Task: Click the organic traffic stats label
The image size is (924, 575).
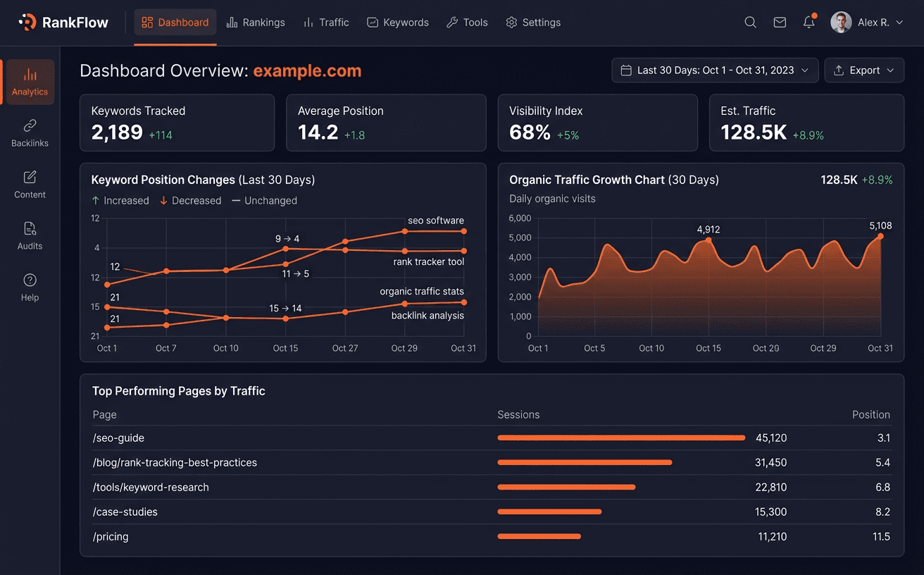Action: point(422,292)
